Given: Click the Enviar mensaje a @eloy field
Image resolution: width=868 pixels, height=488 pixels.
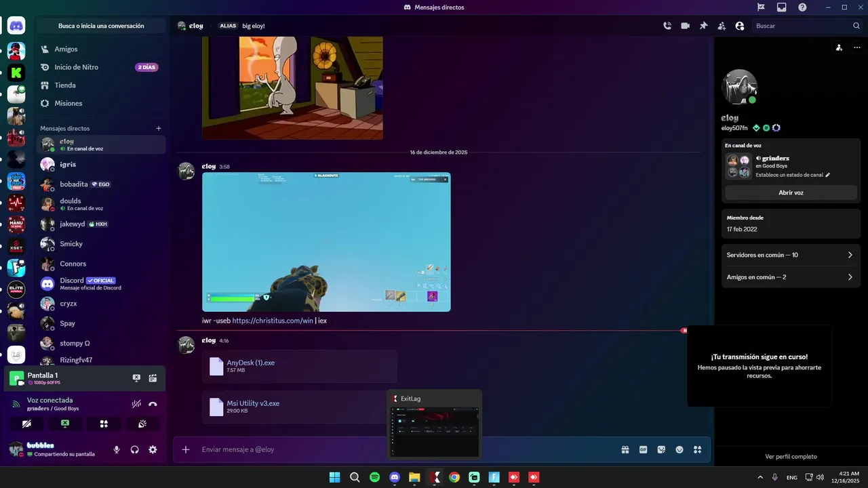Looking at the screenshot, I should pyautogui.click(x=407, y=449).
